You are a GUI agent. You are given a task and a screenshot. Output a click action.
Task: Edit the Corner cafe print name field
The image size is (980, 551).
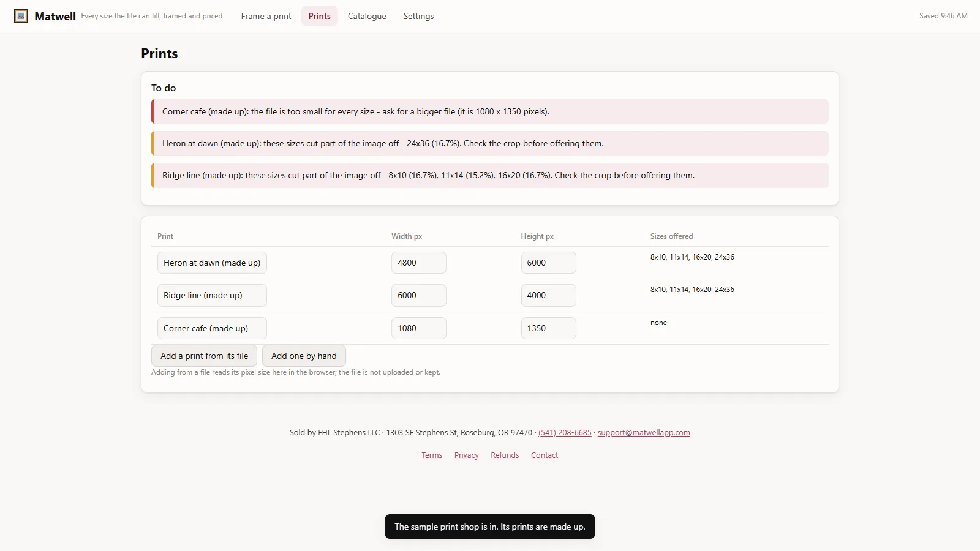212,328
